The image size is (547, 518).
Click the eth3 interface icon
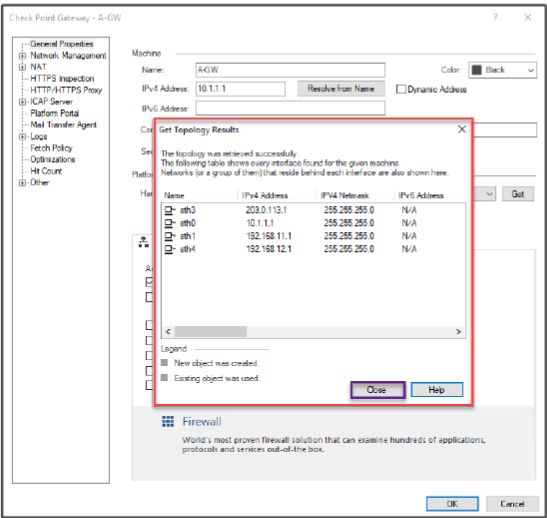tap(170, 210)
